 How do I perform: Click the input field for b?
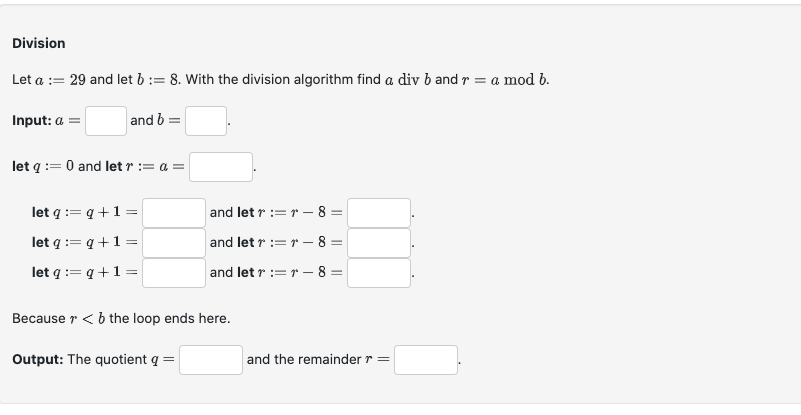coord(206,121)
